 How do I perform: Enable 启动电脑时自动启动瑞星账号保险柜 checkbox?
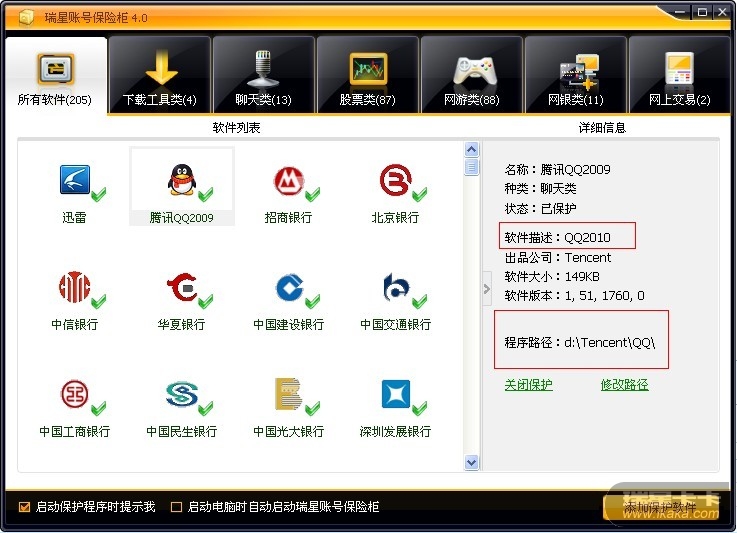point(176,507)
